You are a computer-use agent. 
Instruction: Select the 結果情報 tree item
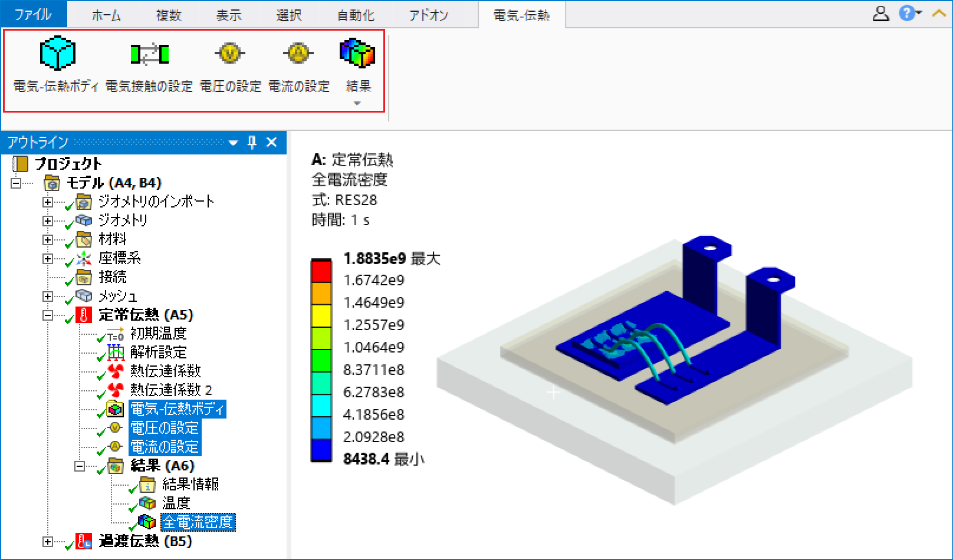190,485
